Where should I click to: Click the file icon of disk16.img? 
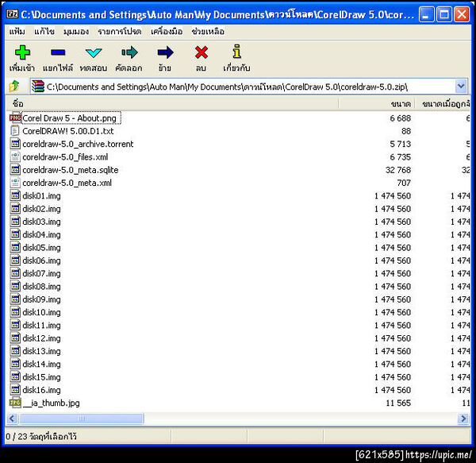pyautogui.click(x=15, y=389)
